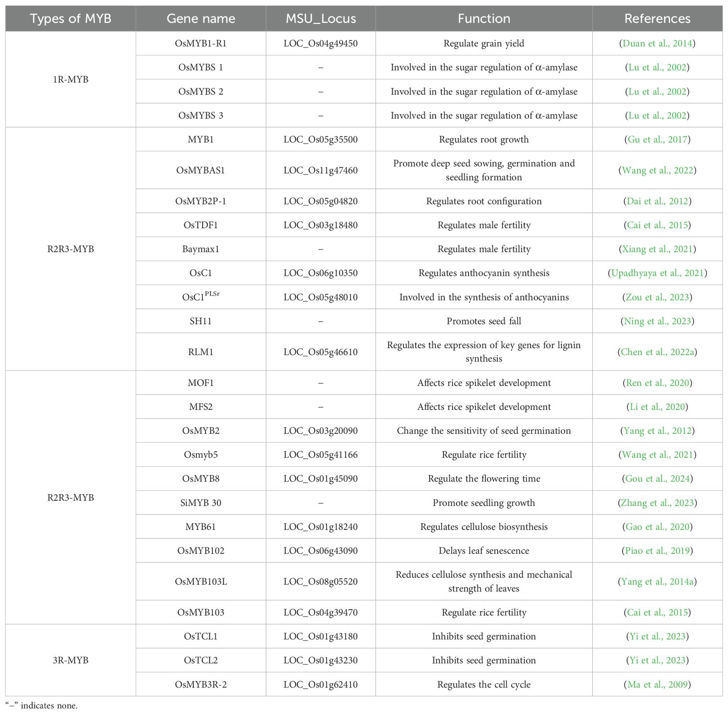Screen dimensions: 728x714
Task: Open the Zou et al., 2023 citation
Action: click(657, 298)
